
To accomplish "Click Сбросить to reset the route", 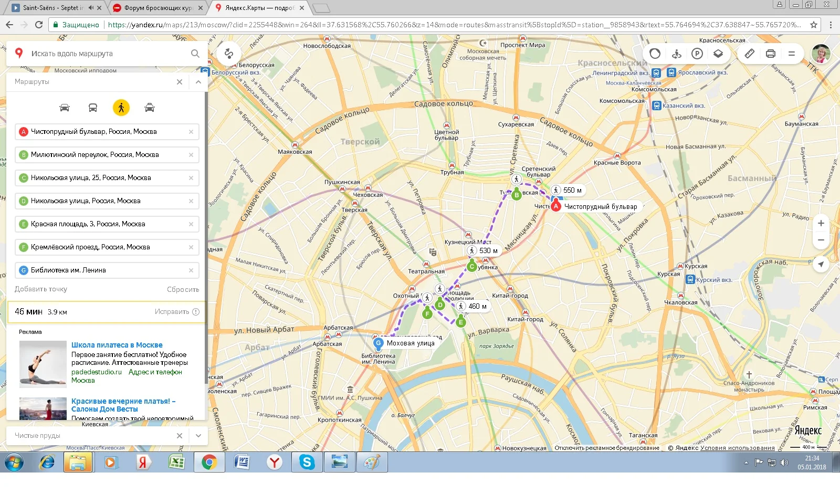I will point(183,289).
